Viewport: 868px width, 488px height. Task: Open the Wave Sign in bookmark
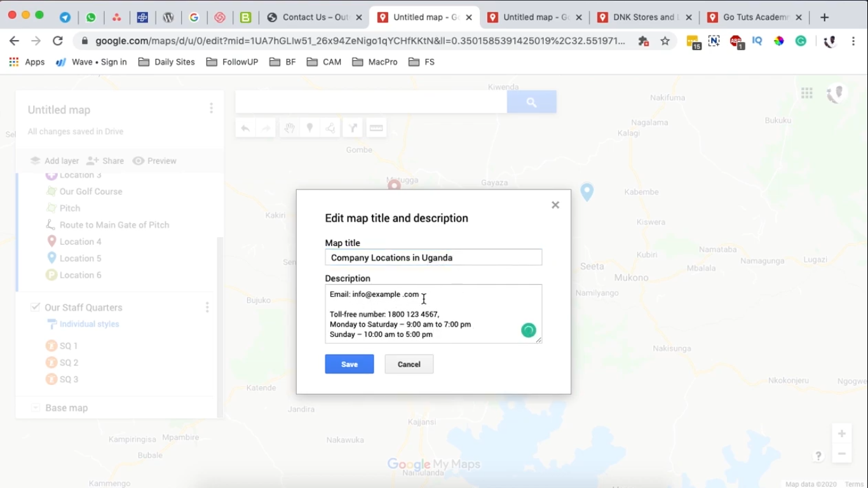(92, 62)
